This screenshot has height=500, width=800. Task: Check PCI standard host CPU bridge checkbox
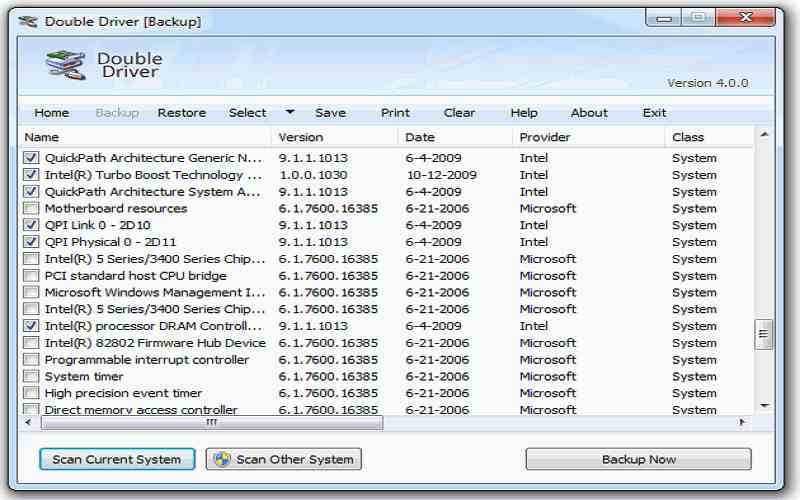[x=31, y=276]
